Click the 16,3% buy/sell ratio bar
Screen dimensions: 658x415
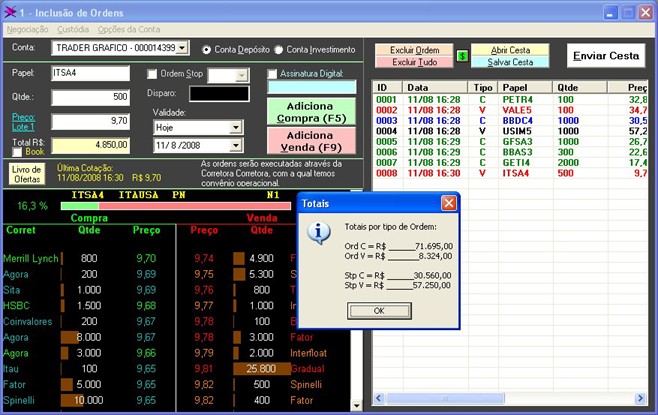point(176,206)
